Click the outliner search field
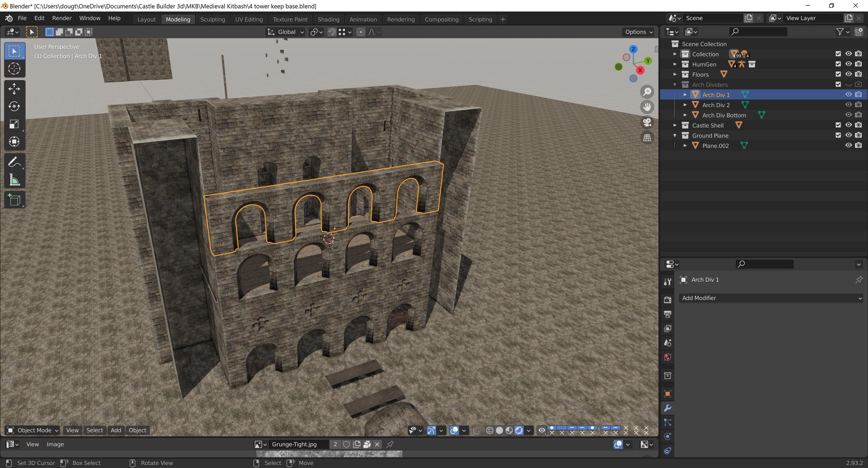Viewport: 868px width, 468px height. [758, 32]
